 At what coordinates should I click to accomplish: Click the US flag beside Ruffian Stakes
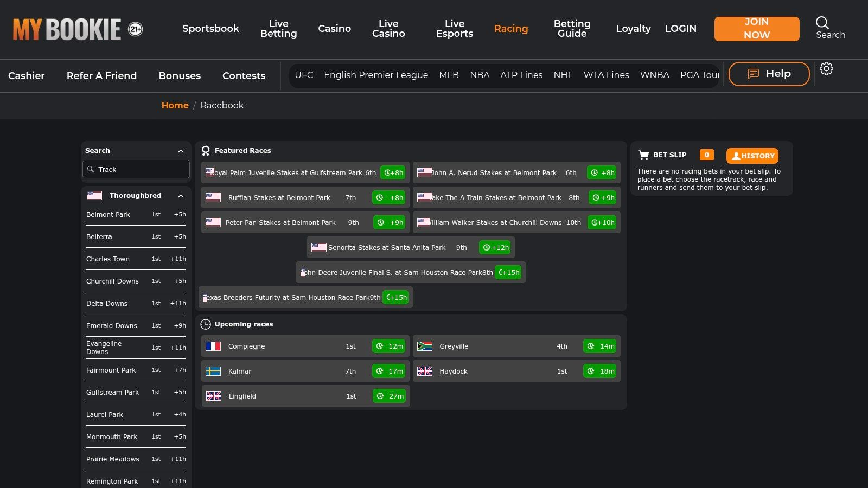pyautogui.click(x=213, y=197)
